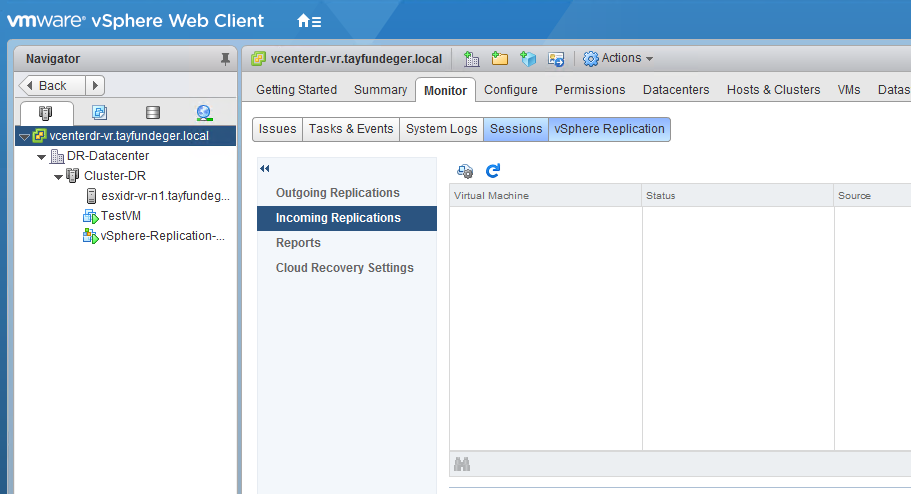Switch to Networking inventory tab
This screenshot has width=911, height=494.
click(204, 113)
